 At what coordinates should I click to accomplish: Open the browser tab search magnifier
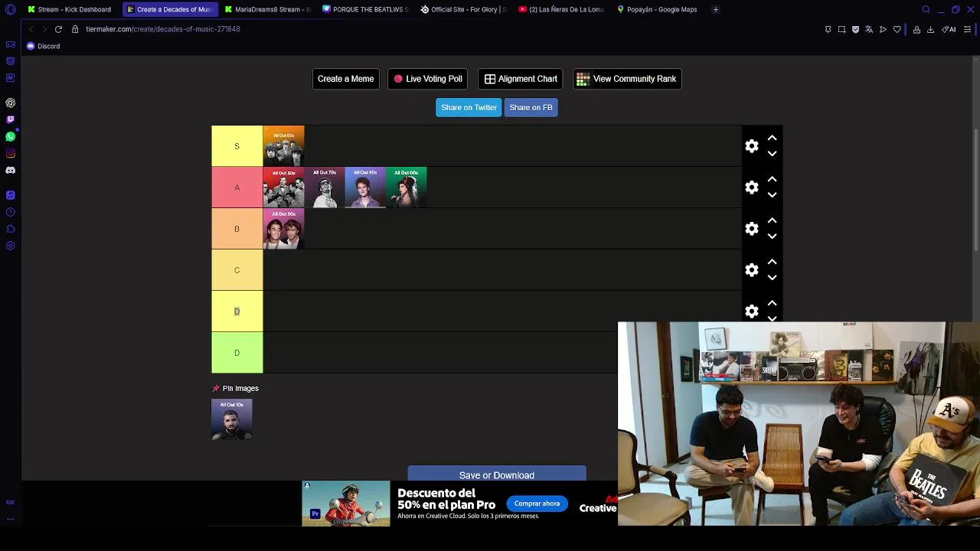(926, 9)
